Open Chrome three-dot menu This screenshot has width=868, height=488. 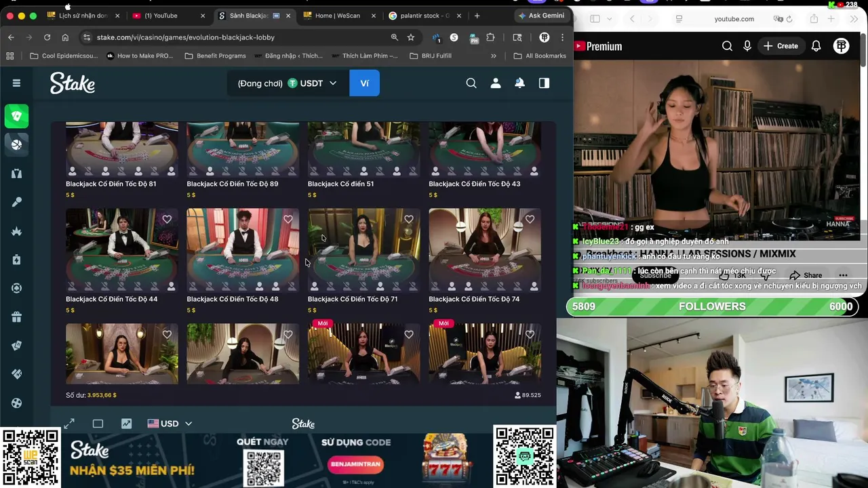(562, 37)
